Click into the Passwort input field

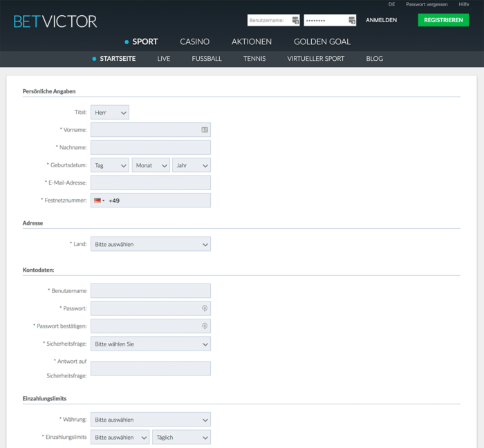pyautogui.click(x=151, y=308)
